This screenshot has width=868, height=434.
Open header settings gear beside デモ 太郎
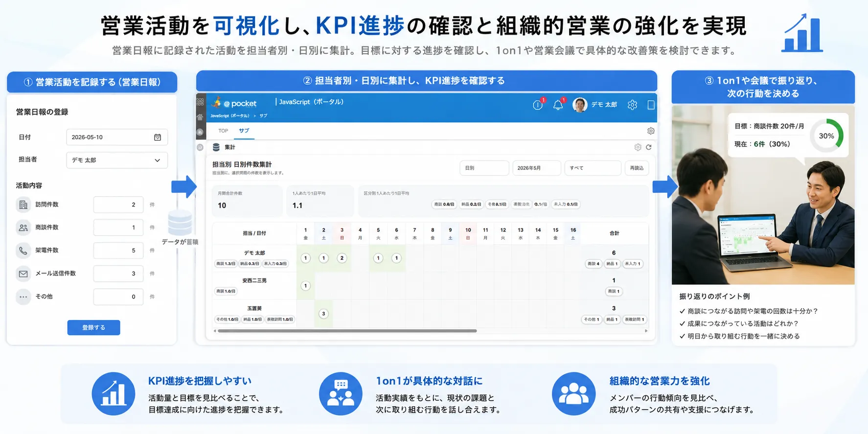[x=632, y=105]
